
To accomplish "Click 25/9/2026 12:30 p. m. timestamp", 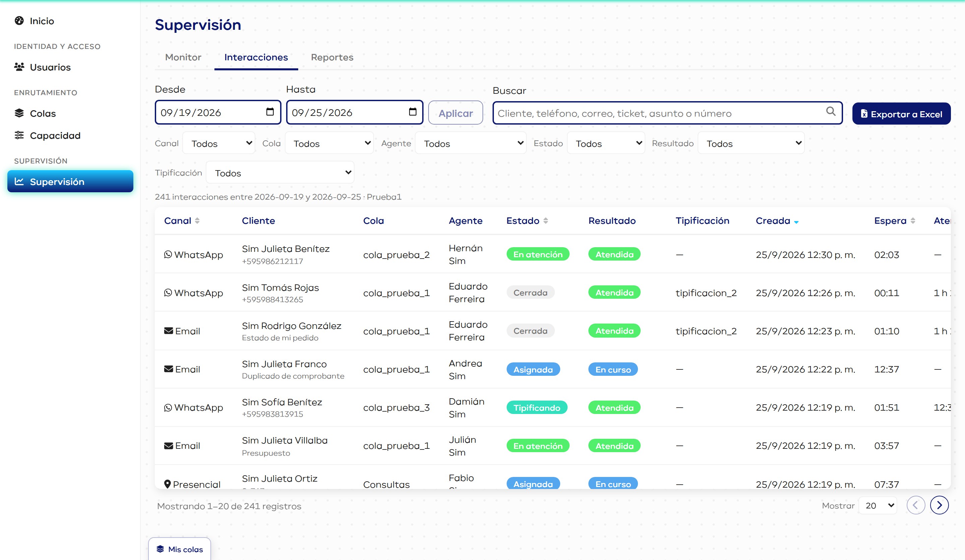I will 805,255.
